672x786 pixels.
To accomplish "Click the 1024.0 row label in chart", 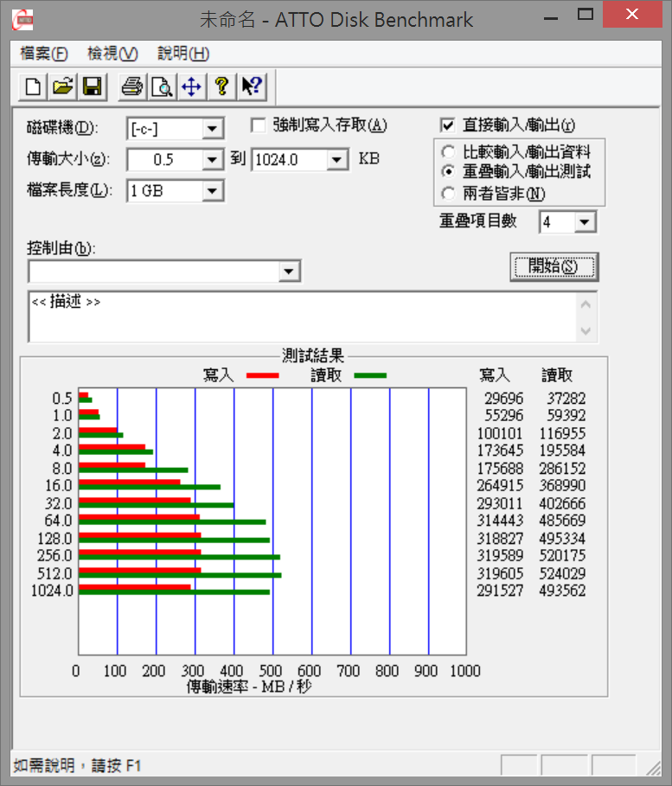I will tap(52, 591).
